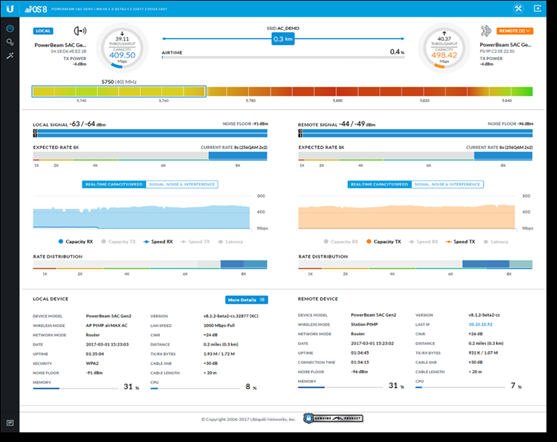Click the 0.4 % airtime value
This screenshot has width=557, height=442.
pos(397,52)
